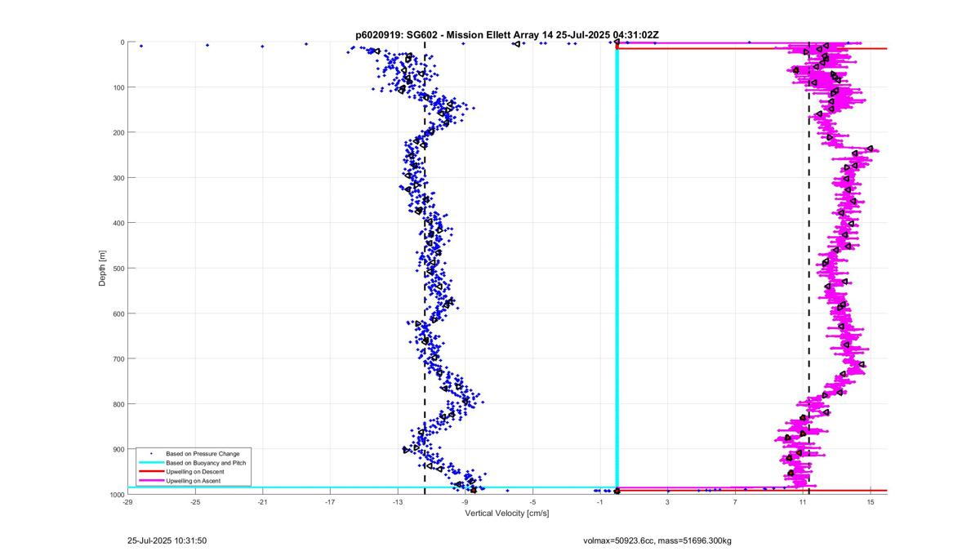Click depth tick label '1000'
This screenshot has height=556, width=980.
pos(117,495)
